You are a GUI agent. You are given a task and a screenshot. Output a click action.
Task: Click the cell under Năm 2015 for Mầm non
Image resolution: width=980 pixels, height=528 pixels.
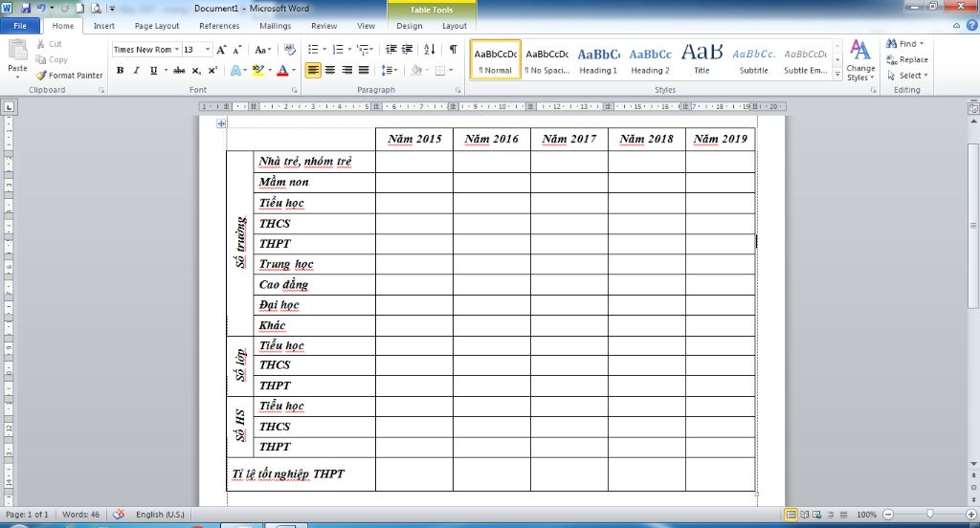pos(414,182)
